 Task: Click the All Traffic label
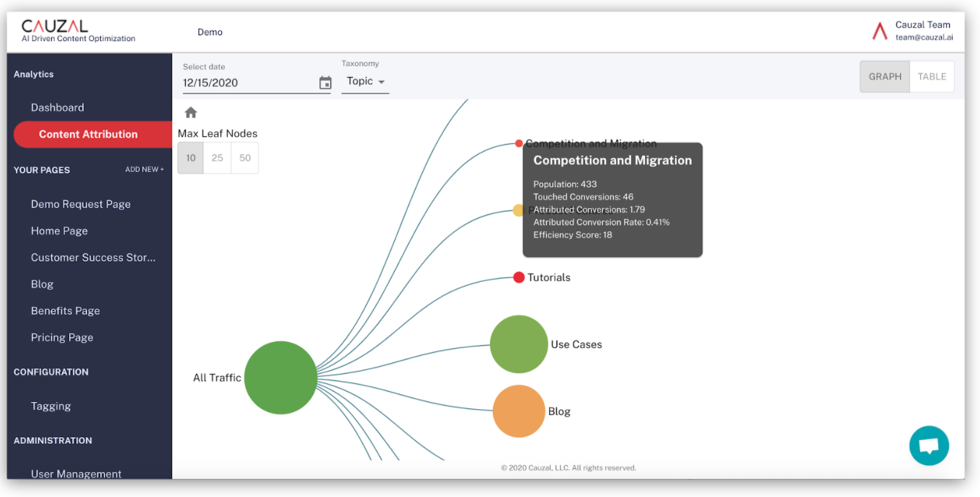pos(217,377)
